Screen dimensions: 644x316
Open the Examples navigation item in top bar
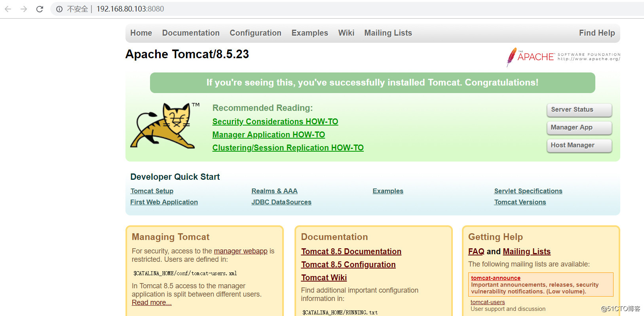[310, 33]
